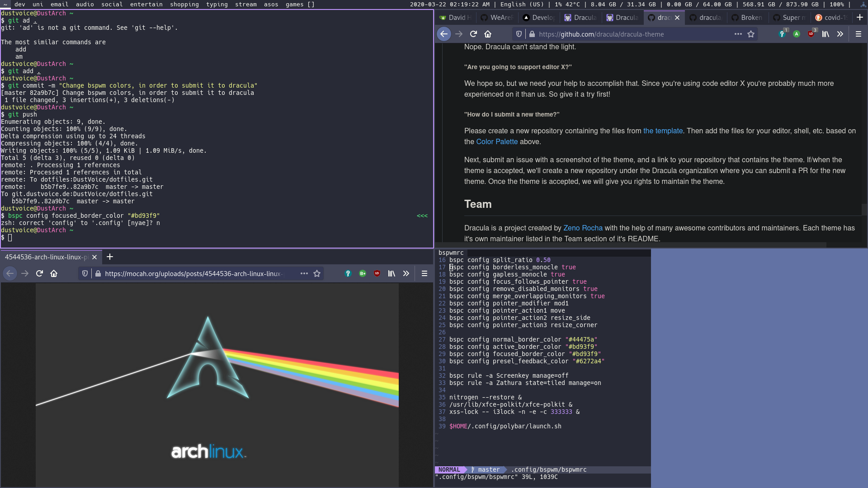
Task: Reload the mocah.org image page
Action: (39, 273)
